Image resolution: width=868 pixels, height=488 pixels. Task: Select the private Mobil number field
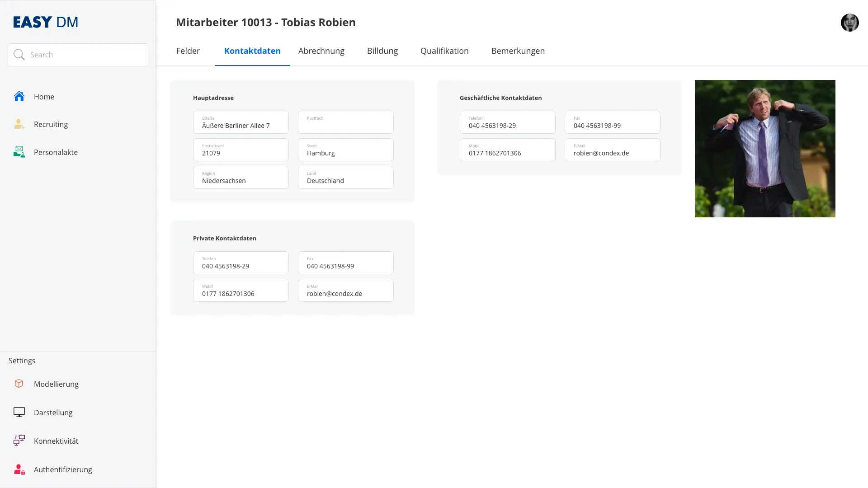coord(241,291)
